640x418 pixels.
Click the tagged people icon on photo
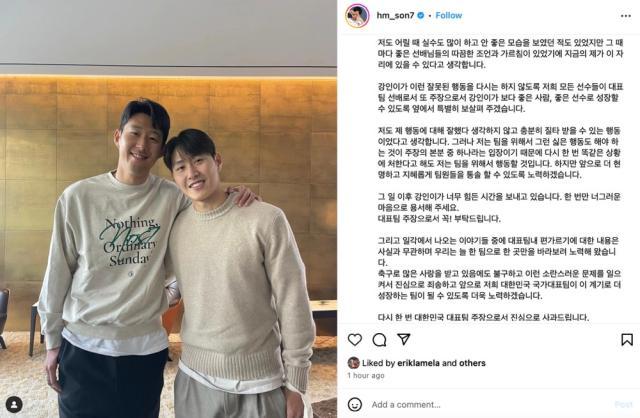click(14, 404)
